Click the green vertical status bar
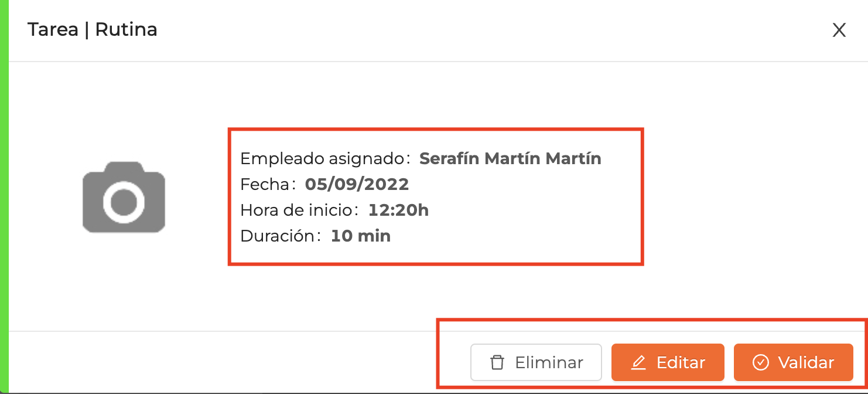The image size is (868, 394). click(x=4, y=196)
